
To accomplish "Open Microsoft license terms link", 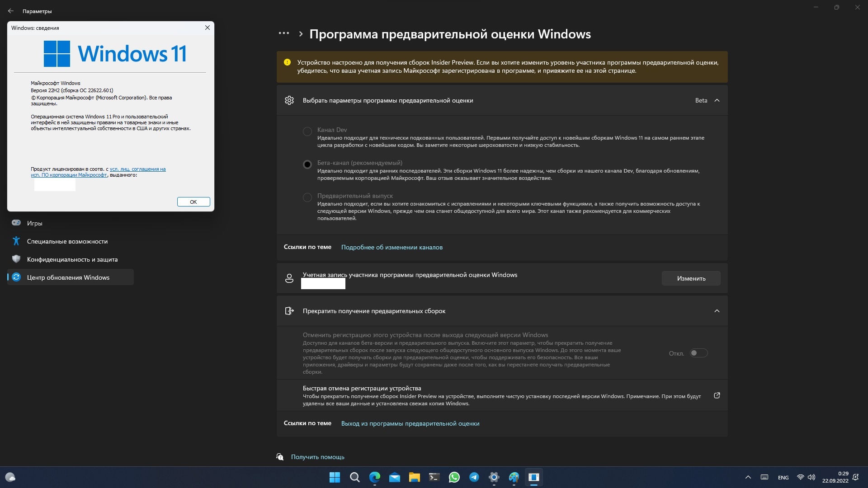I will [98, 172].
